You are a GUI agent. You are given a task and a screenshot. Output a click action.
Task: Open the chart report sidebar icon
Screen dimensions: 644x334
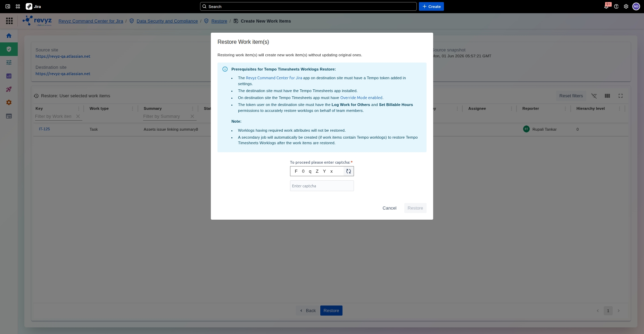click(9, 76)
